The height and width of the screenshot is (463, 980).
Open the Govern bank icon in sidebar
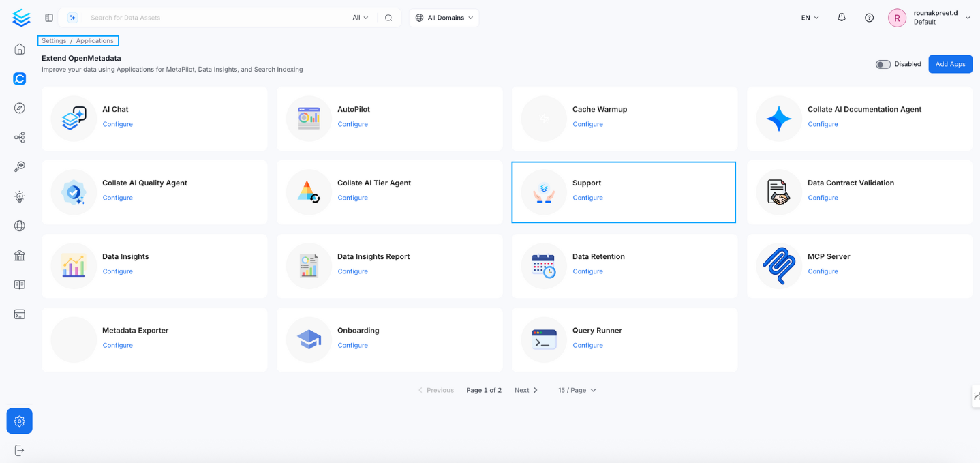(19, 255)
